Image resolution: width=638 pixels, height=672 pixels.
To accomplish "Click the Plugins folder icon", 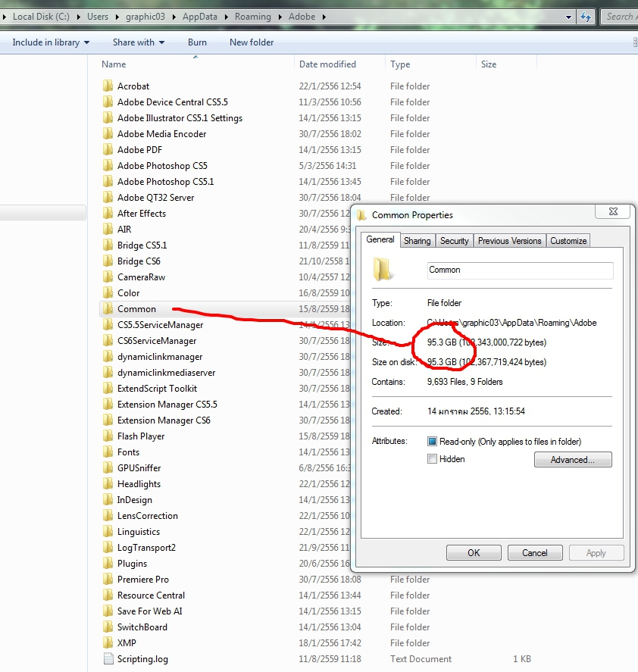I will coord(108,563).
